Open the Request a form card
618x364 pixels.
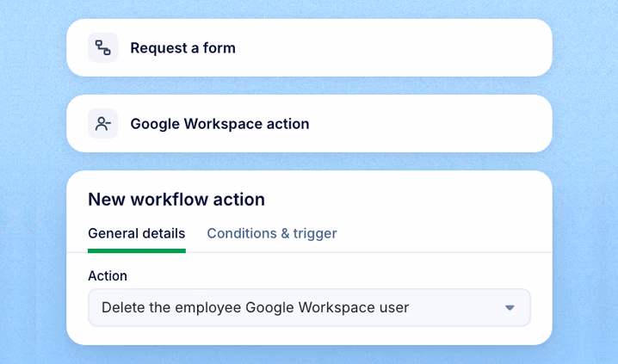coord(309,47)
